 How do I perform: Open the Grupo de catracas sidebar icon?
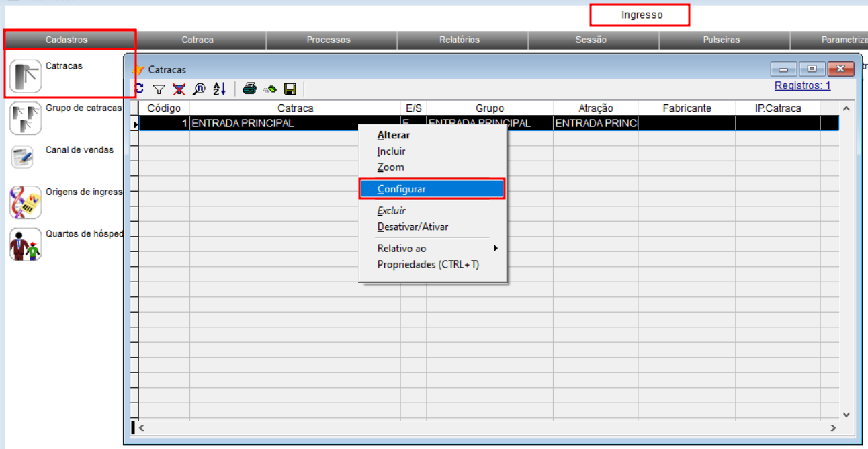[x=26, y=118]
